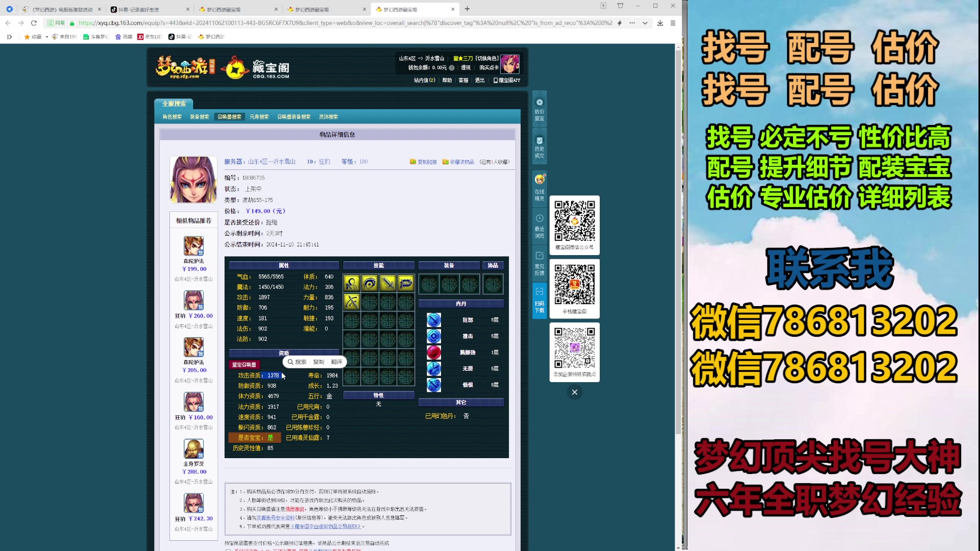Click the 藏宝阁微信公众号 QR code
980x551 pixels.
point(575,221)
